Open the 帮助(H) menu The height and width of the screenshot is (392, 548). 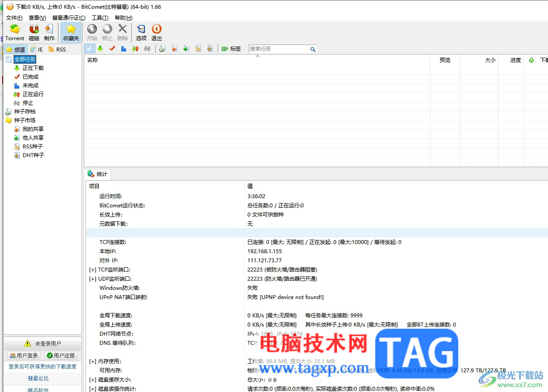pos(123,18)
